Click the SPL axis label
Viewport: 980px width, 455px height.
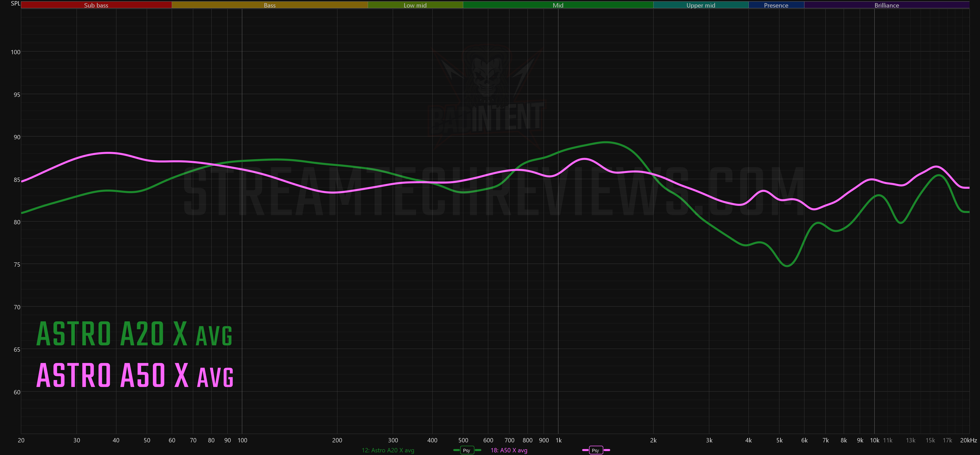point(15,4)
